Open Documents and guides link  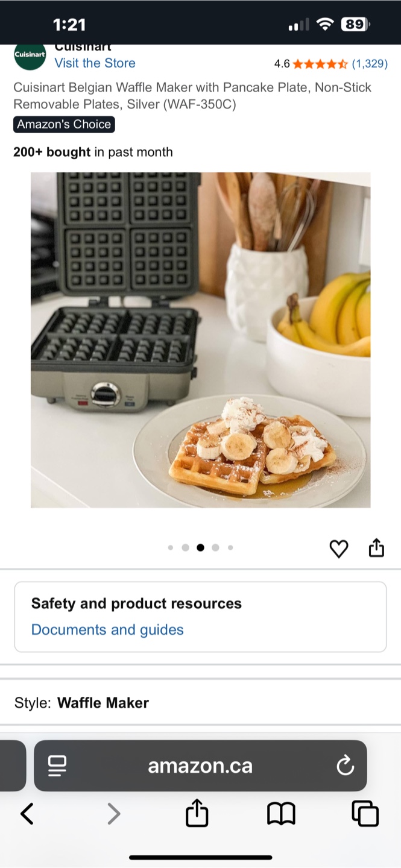[x=107, y=630]
